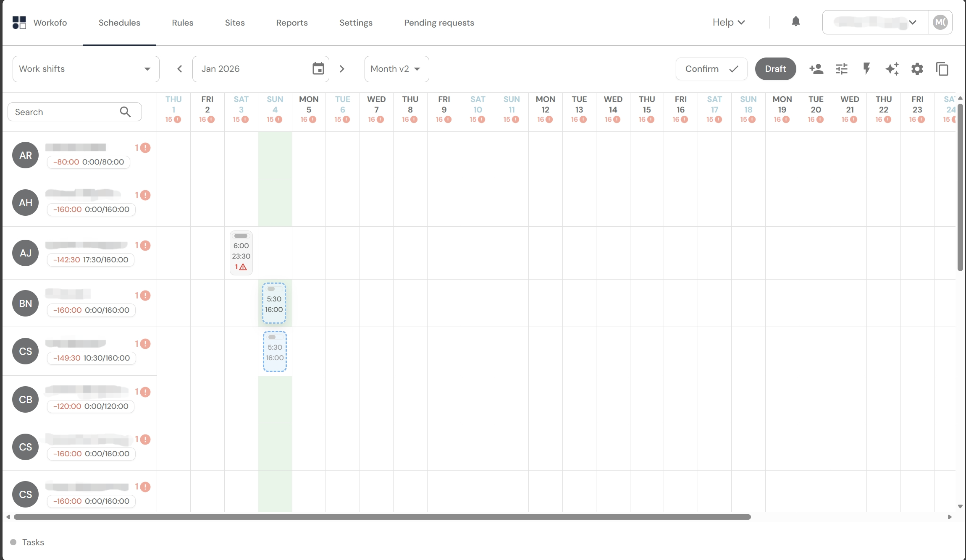Open the filter sliders icon

pos(841,69)
